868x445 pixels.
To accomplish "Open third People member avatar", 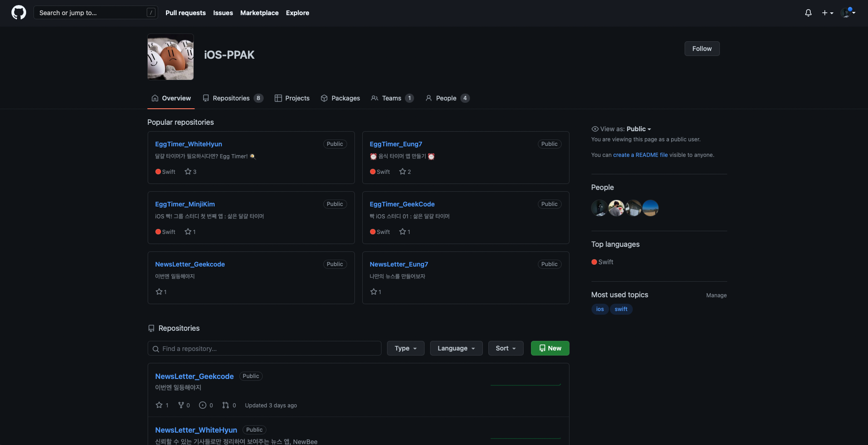I will pos(633,208).
